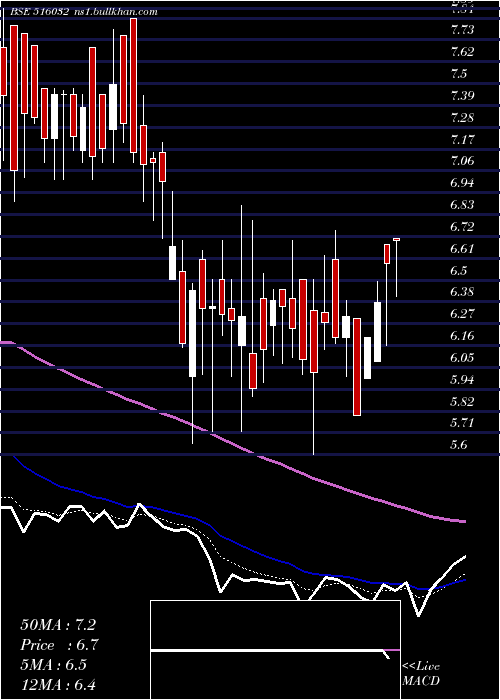
Task: Click the 6.72 price axis label
Action: click(x=462, y=227)
